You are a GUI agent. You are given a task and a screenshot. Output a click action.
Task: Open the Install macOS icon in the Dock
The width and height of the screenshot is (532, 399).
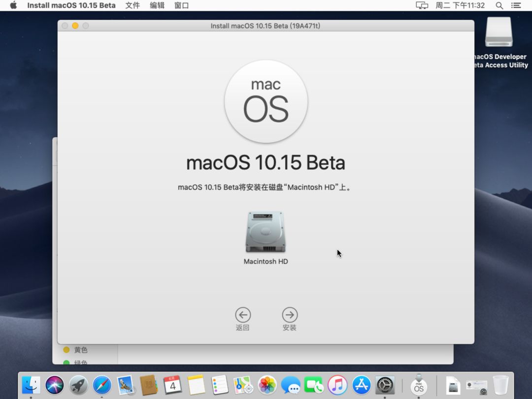[x=419, y=385]
